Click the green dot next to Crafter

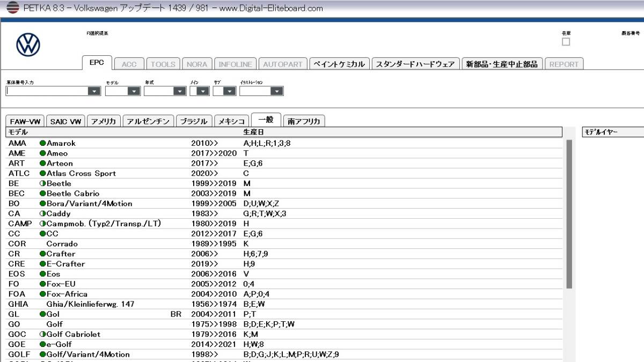(42, 254)
